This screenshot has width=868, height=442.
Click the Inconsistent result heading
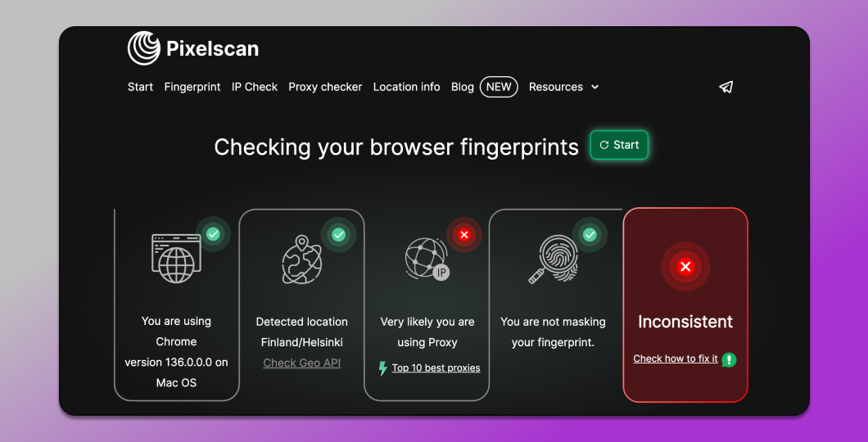[x=685, y=322]
